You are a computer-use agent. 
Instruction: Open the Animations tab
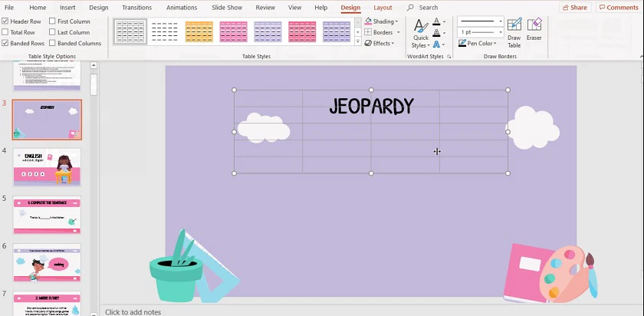182,8
